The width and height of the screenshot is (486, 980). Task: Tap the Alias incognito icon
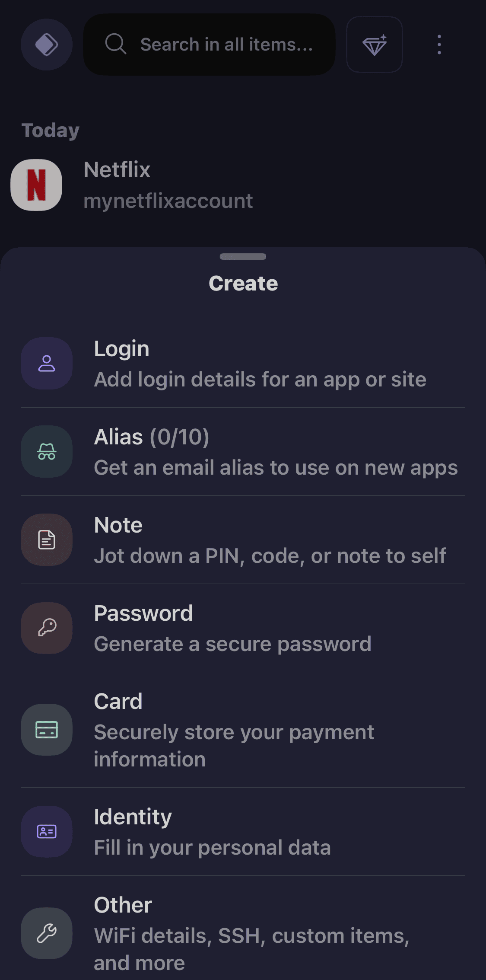pos(47,452)
